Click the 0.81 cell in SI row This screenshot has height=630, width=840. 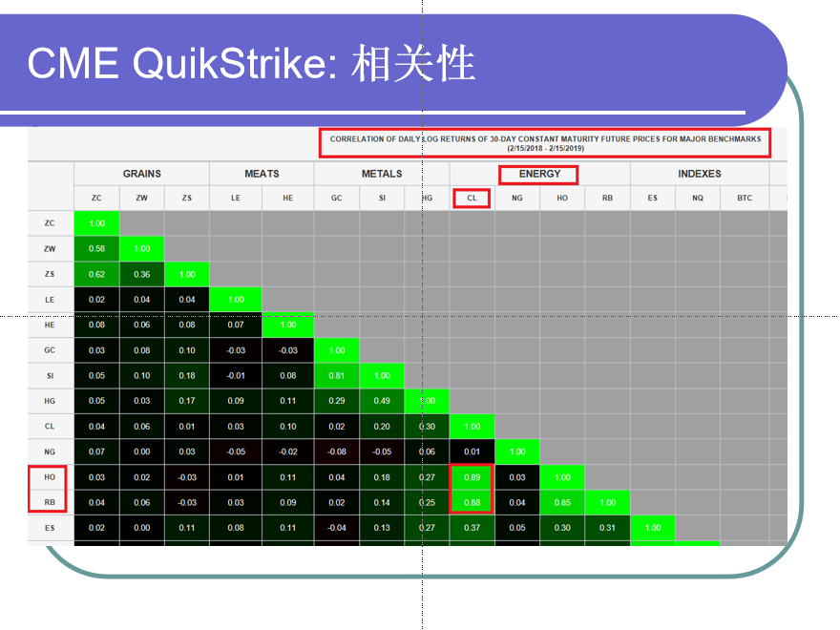pyautogui.click(x=336, y=375)
